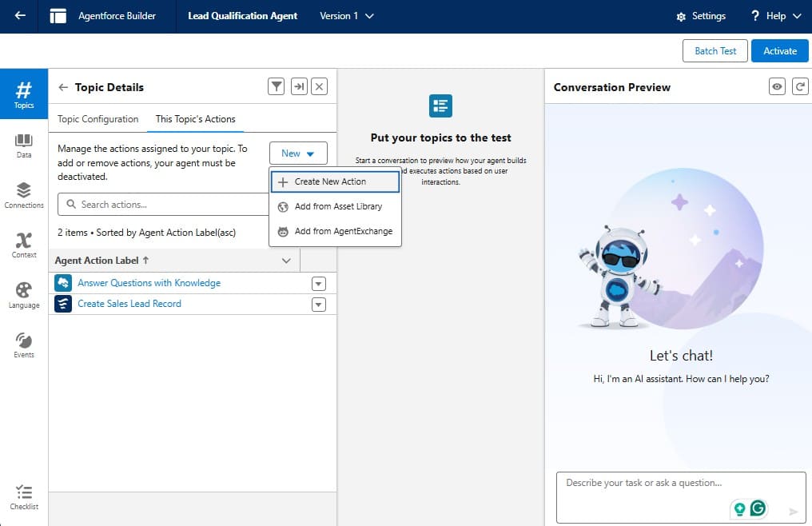Viewport: 812px width, 526px height.
Task: Click the Activate button
Action: coord(779,50)
